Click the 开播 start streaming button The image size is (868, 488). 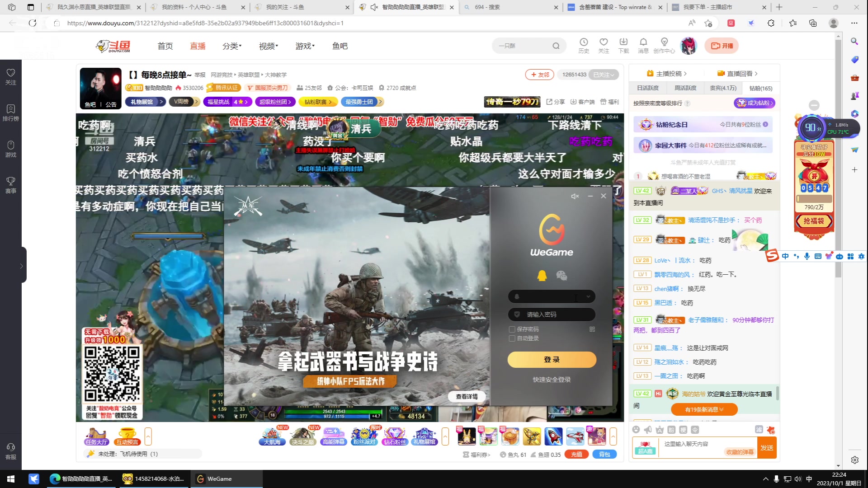722,46
